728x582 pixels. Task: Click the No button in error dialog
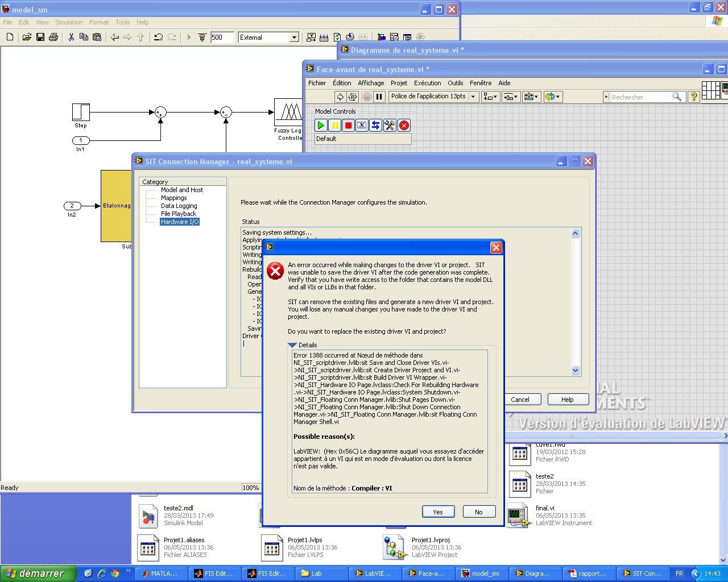pos(479,512)
